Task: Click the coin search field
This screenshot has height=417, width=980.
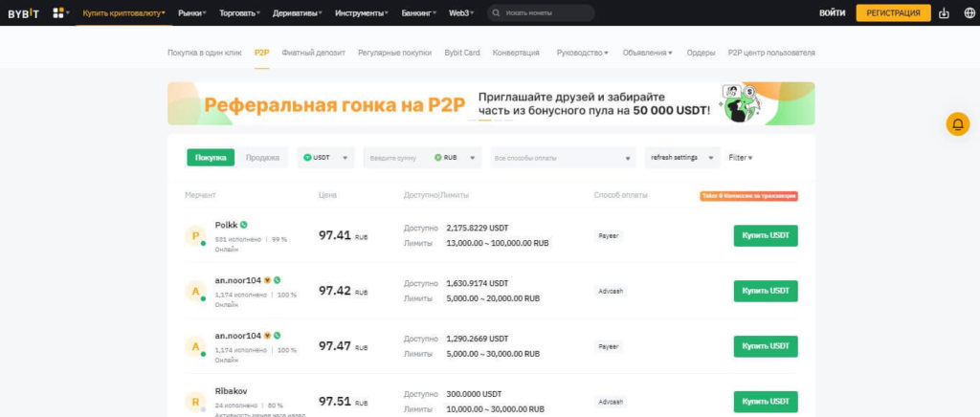Action: coord(541,13)
